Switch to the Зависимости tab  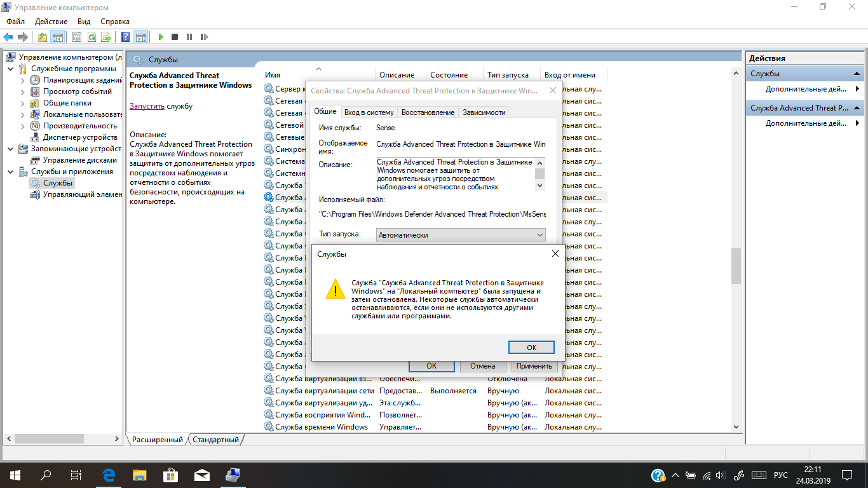[484, 112]
